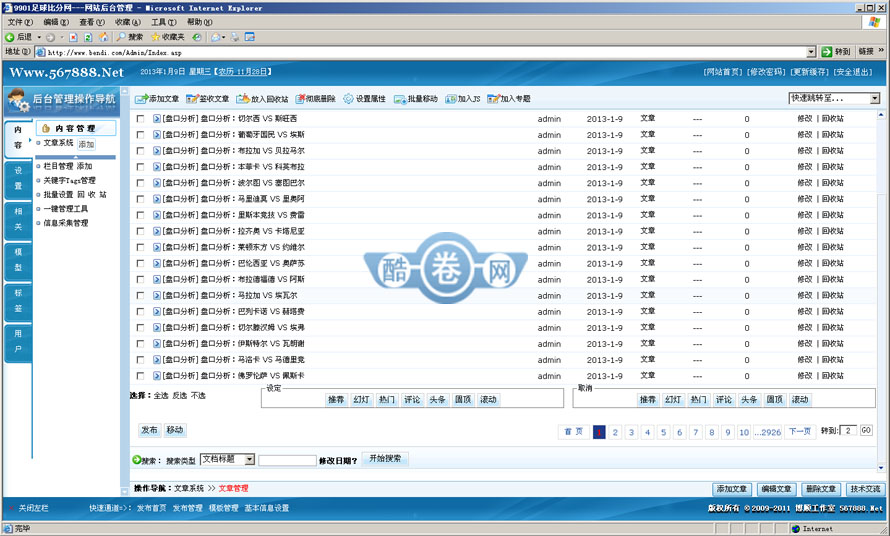Click the 加入专题 toolbar icon
The image size is (890, 536).
click(x=493, y=99)
